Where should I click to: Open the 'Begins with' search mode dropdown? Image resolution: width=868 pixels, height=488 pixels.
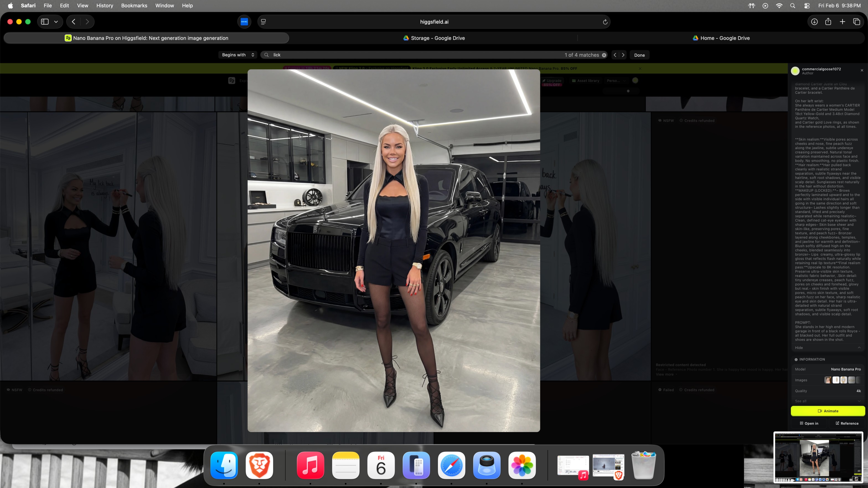coord(237,55)
